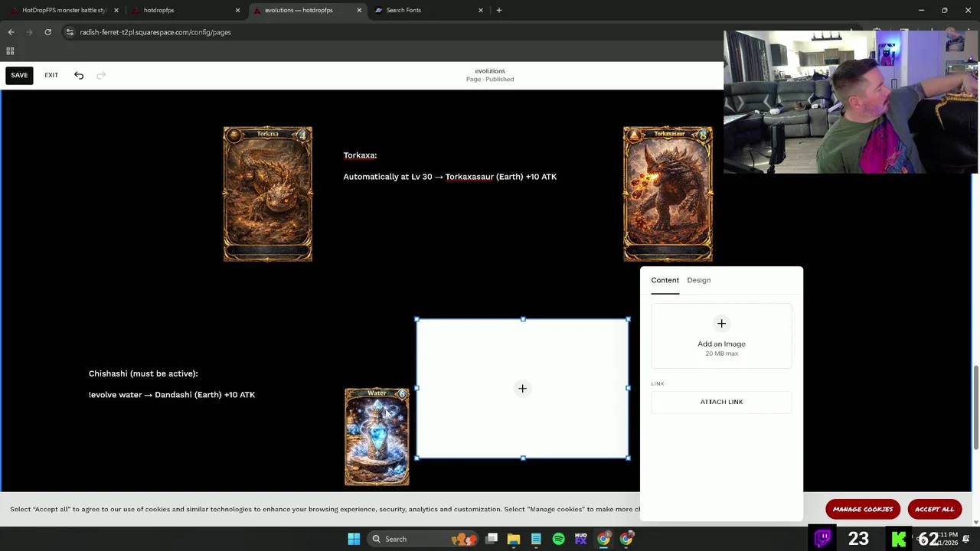The height and width of the screenshot is (551, 980).
Task: Switch to the HotDropFPS monster battle tab
Action: [x=64, y=10]
